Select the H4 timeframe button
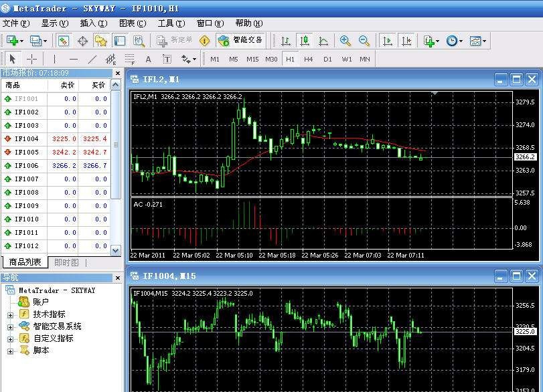Viewport: 543px width, 392px height. pos(308,59)
